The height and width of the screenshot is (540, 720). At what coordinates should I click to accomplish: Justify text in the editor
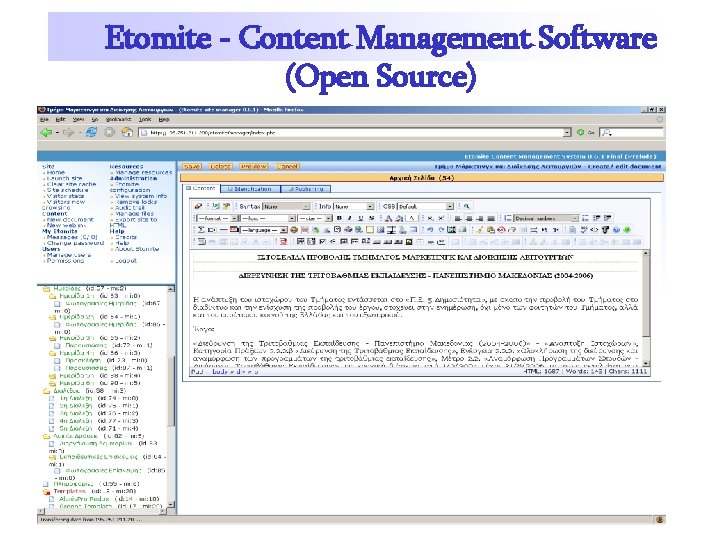click(490, 218)
